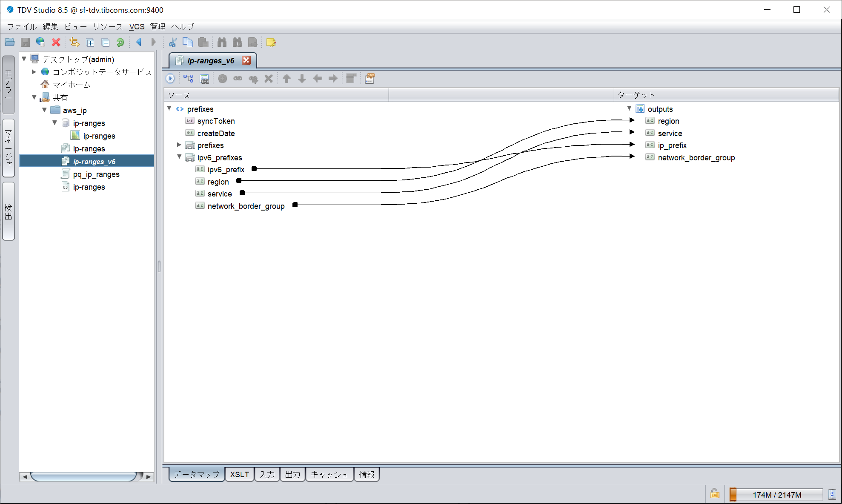The height and width of the screenshot is (504, 842).
Task: Close the ip-ranges_v6 editor tab
Action: point(246,60)
